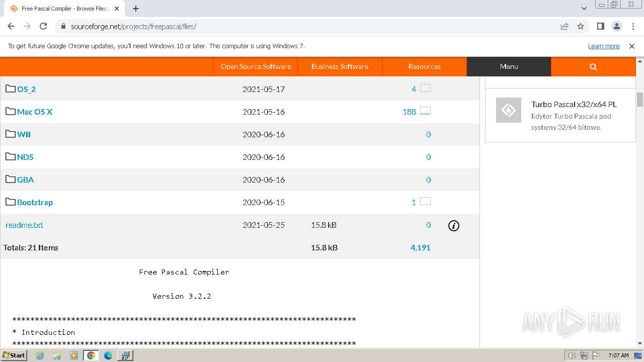644x362 pixels.
Task: Open the GBA folder link
Action: (26, 179)
